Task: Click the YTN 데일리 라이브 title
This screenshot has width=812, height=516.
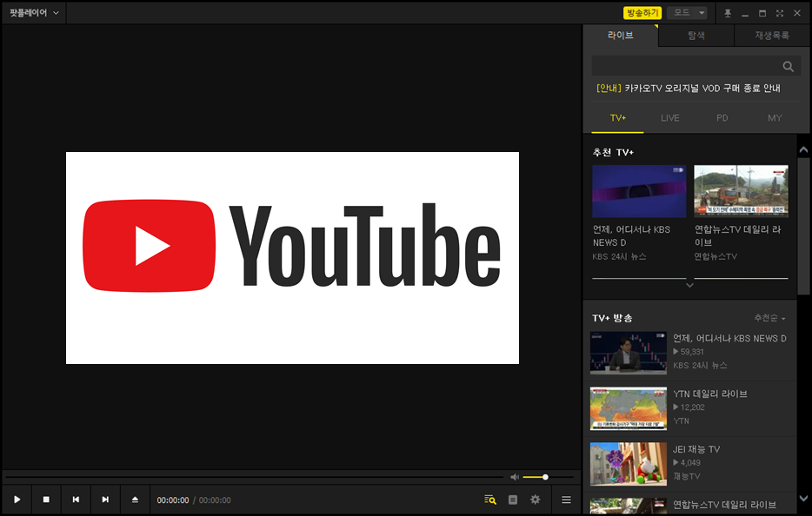Action: 710,394
